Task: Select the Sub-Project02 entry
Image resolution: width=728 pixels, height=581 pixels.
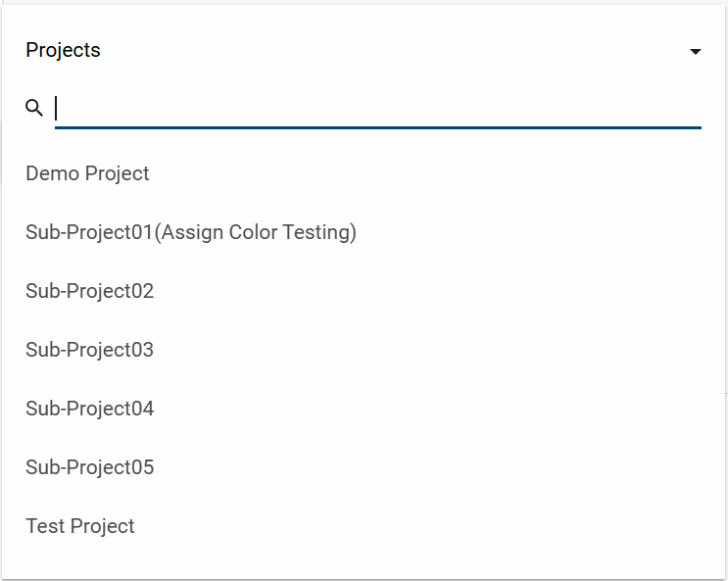Action: point(90,291)
